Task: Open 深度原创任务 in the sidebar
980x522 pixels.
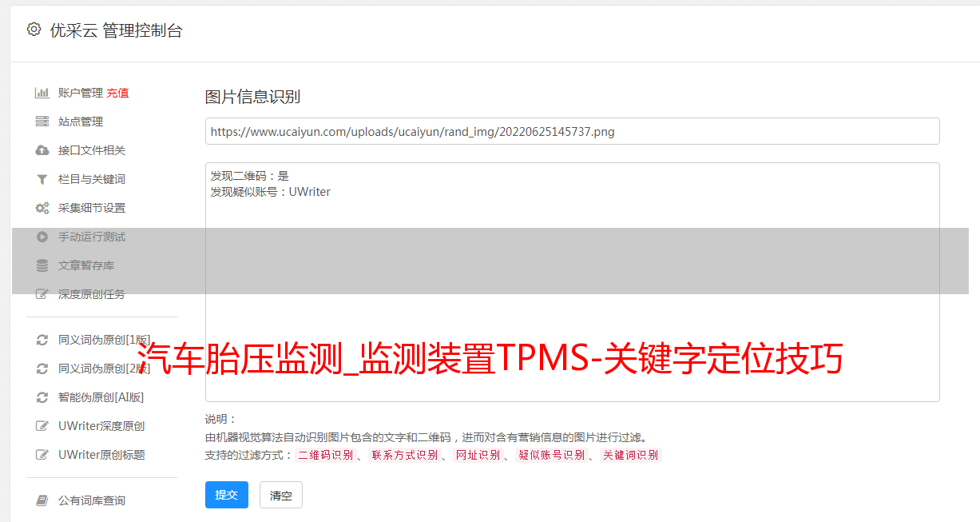Action: pos(92,294)
